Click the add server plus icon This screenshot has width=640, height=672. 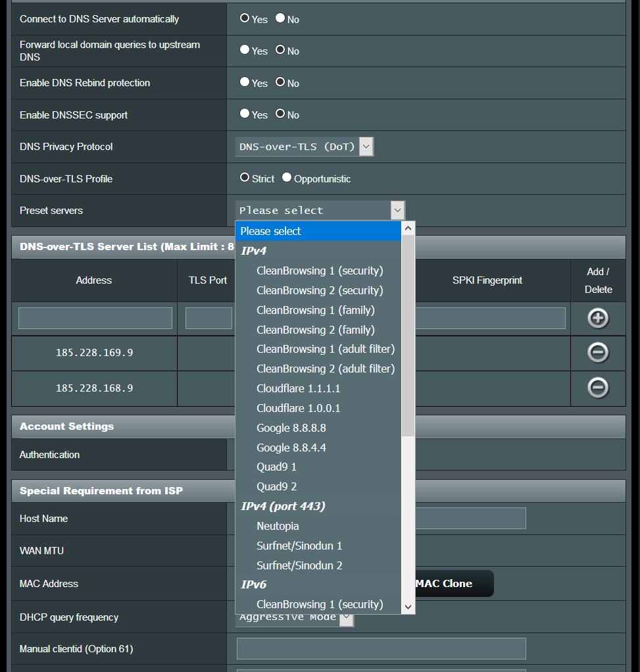click(597, 319)
